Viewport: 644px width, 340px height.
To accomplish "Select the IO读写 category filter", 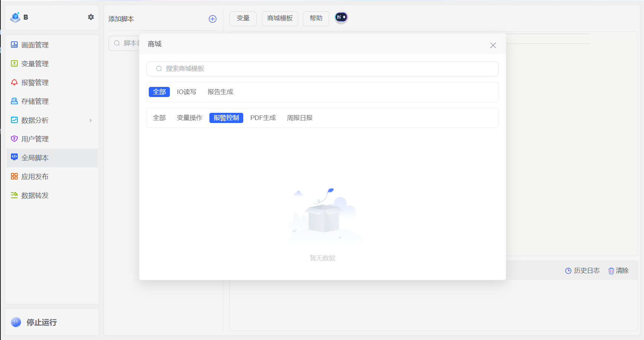I will click(186, 92).
